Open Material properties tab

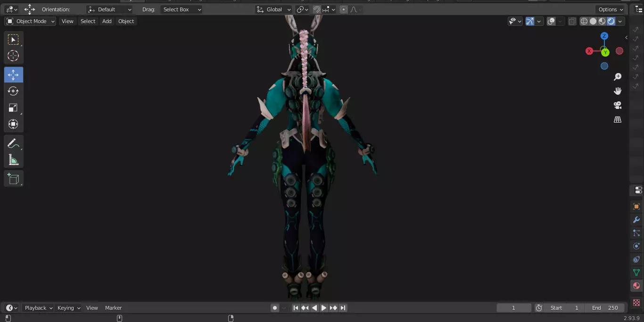click(636, 286)
